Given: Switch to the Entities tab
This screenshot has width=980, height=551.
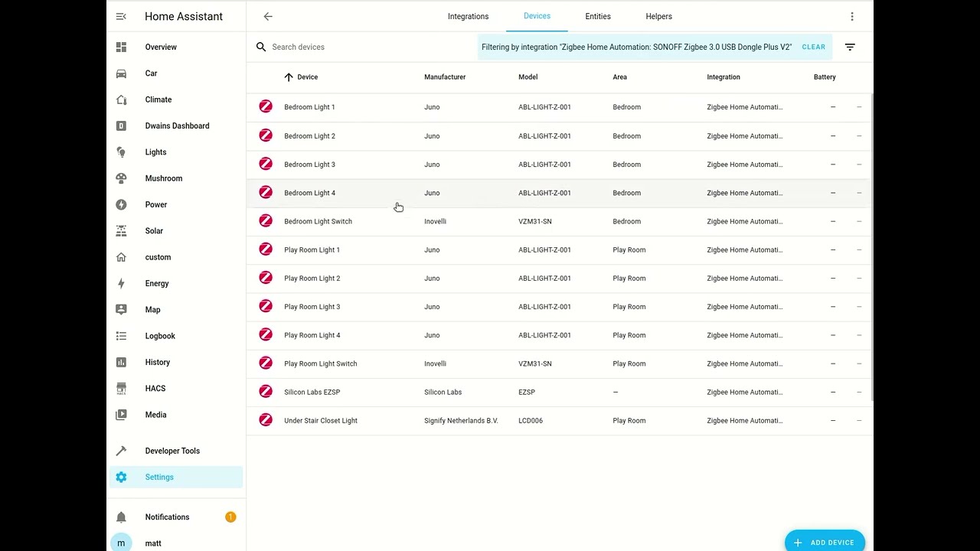Looking at the screenshot, I should point(598,16).
